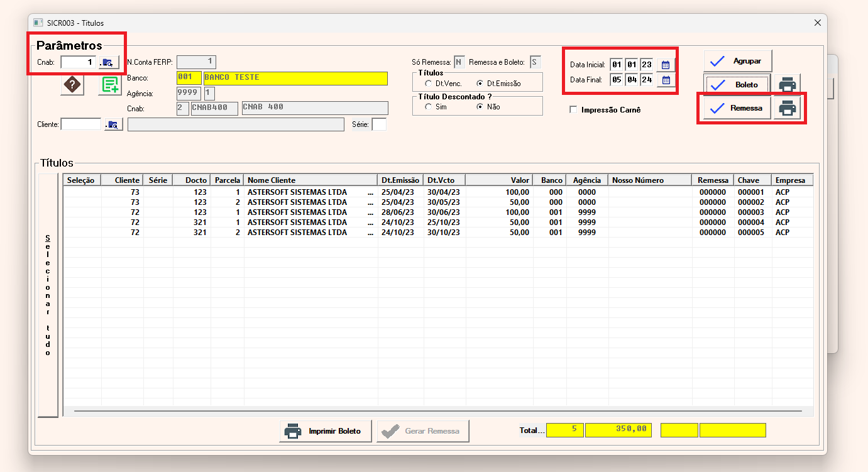Image resolution: width=868 pixels, height=472 pixels.
Task: Click the Cliente column header
Action: point(123,180)
